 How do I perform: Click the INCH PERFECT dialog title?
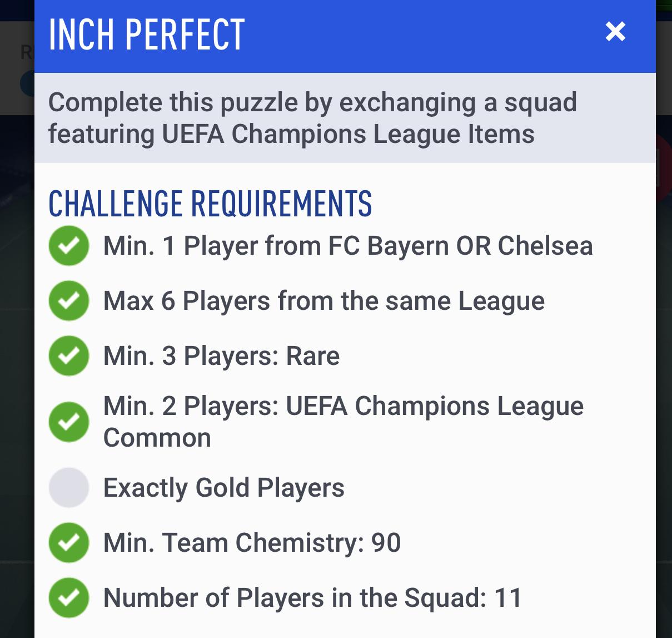tap(147, 34)
